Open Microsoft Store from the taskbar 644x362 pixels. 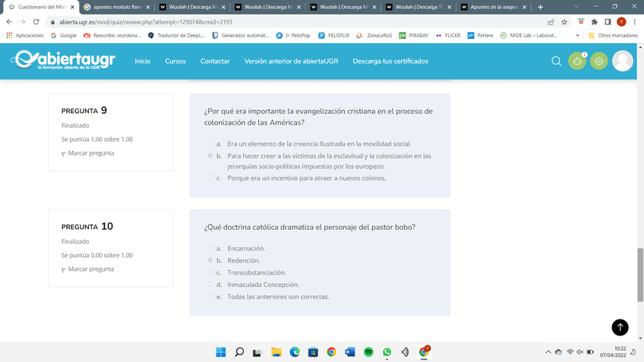click(313, 352)
